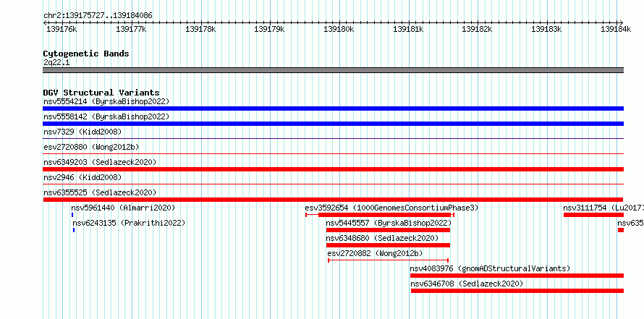Select nsv5961440 (Almarri2020) variant label

123,208
